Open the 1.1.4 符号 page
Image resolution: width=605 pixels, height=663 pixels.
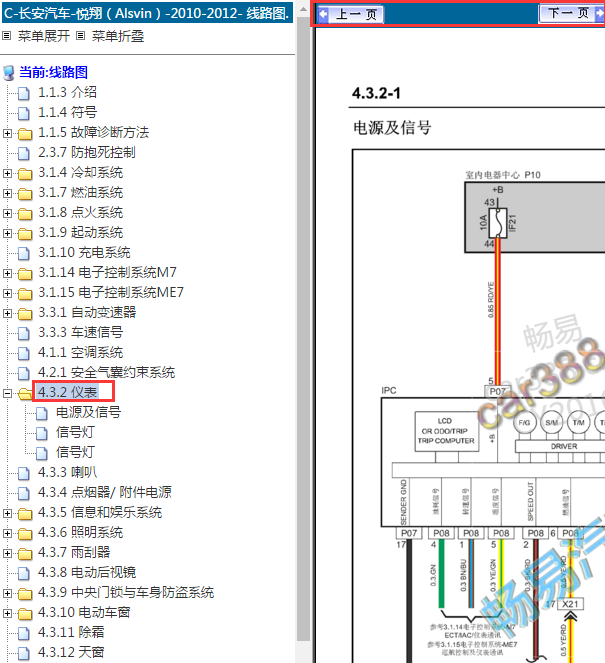[67, 112]
